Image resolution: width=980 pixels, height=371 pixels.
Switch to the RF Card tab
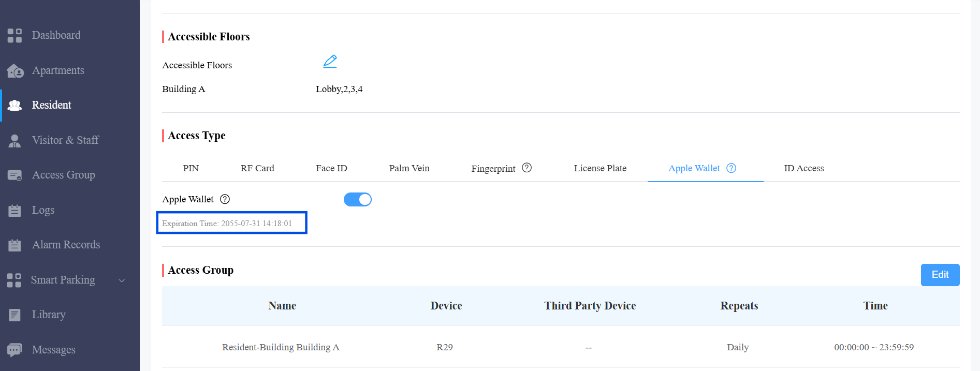pyautogui.click(x=257, y=168)
